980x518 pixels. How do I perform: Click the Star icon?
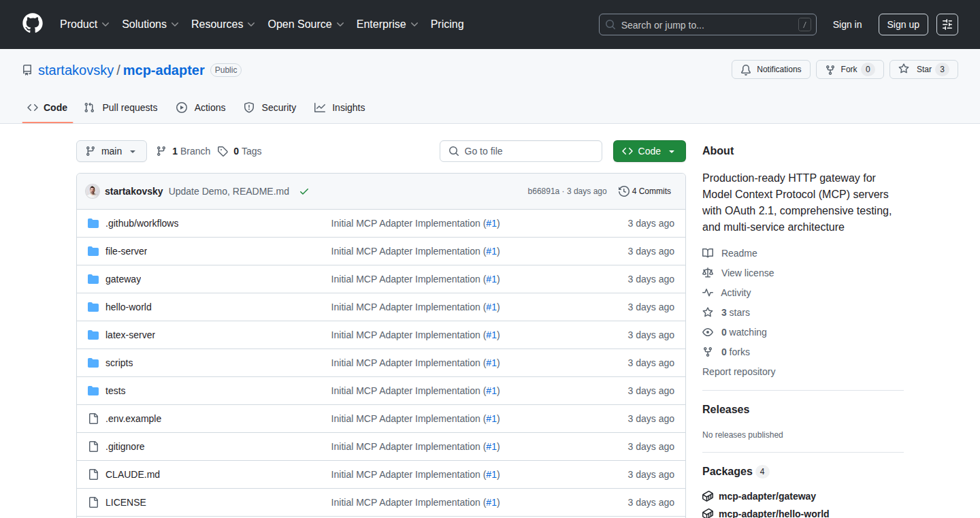click(x=904, y=69)
